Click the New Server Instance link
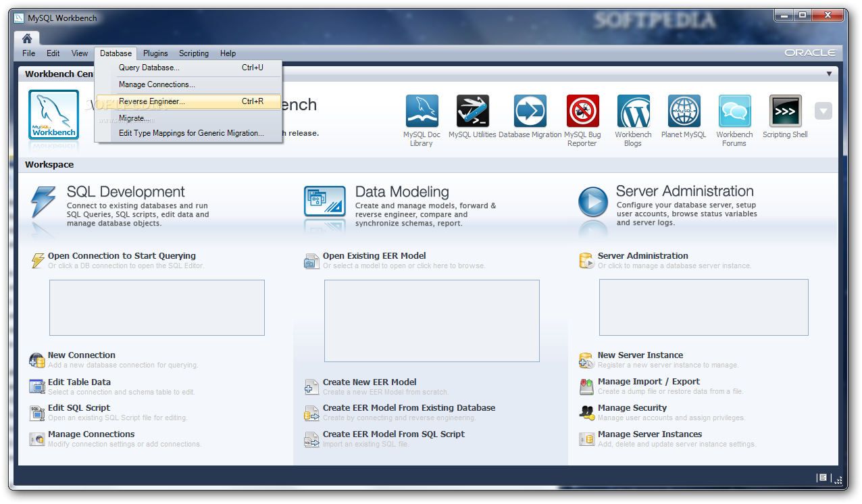The height and width of the screenshot is (504, 862). coord(640,355)
